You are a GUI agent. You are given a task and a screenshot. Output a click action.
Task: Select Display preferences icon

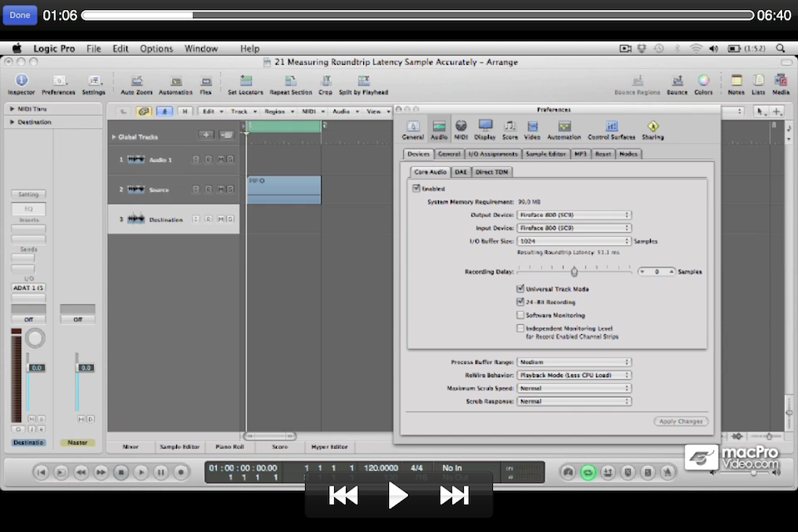point(485,131)
